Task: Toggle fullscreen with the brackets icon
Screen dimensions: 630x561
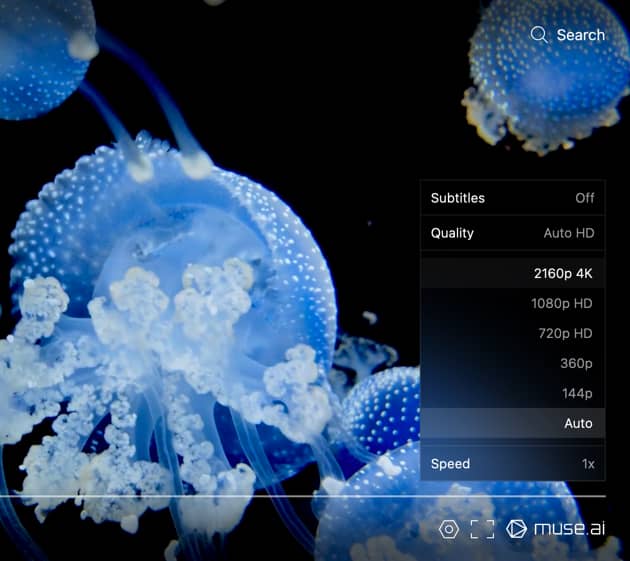Action: [482, 529]
